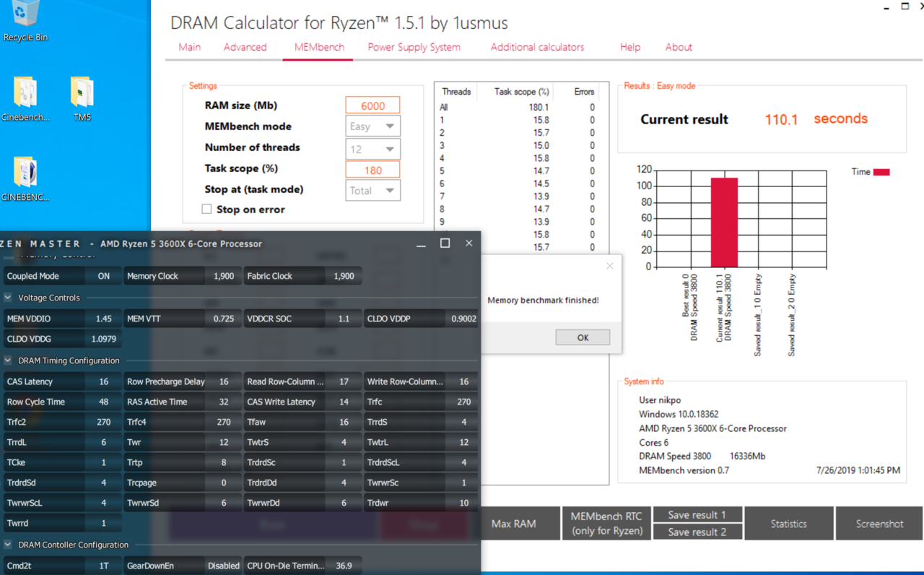
Task: Click the Max RAM button
Action: coord(514,524)
